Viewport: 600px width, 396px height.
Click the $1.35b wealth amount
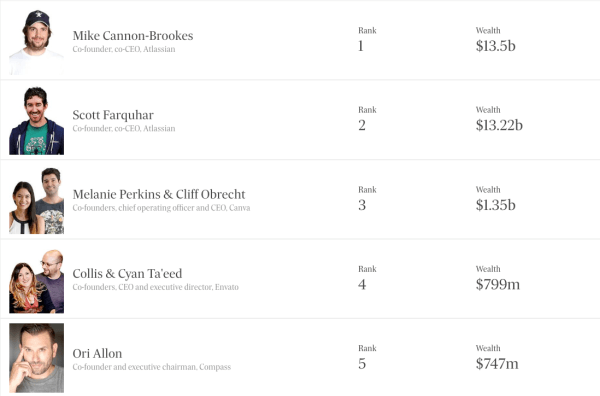pyautogui.click(x=496, y=205)
